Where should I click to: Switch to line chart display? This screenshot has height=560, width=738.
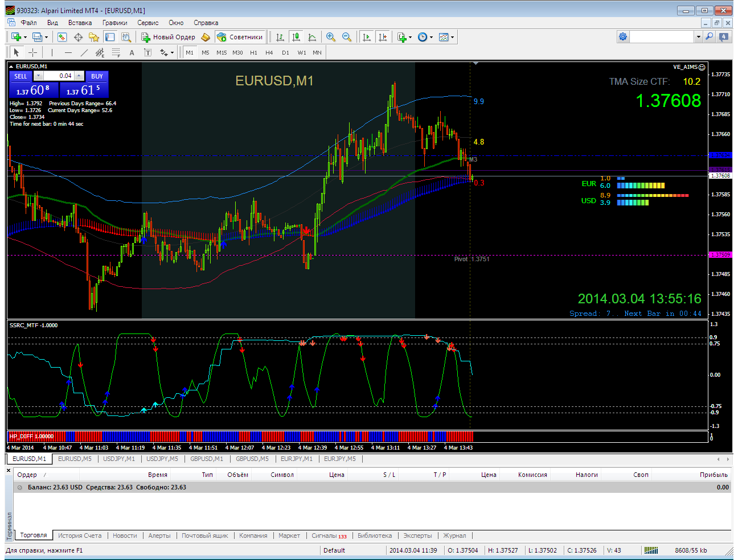pyautogui.click(x=312, y=37)
